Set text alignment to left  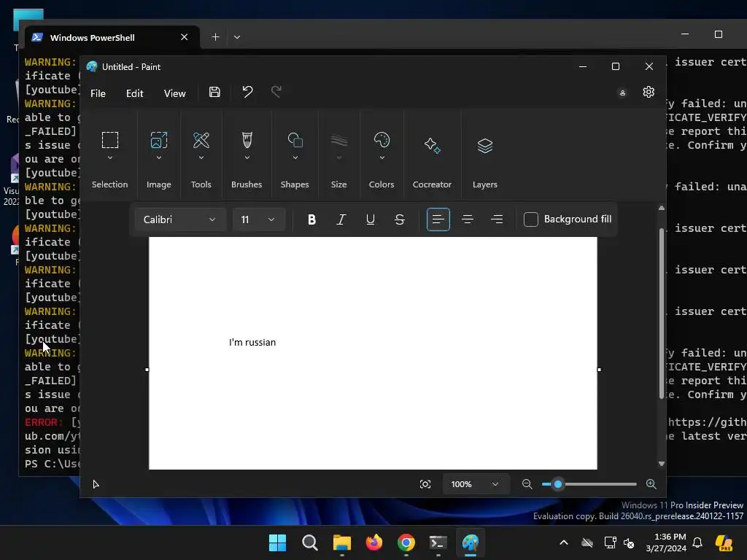(x=438, y=219)
